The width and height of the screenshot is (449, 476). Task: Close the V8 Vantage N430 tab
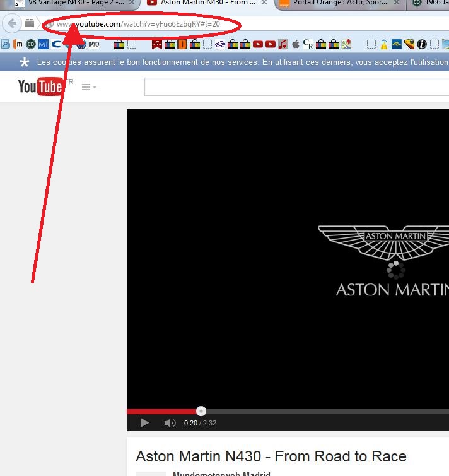(x=132, y=3)
